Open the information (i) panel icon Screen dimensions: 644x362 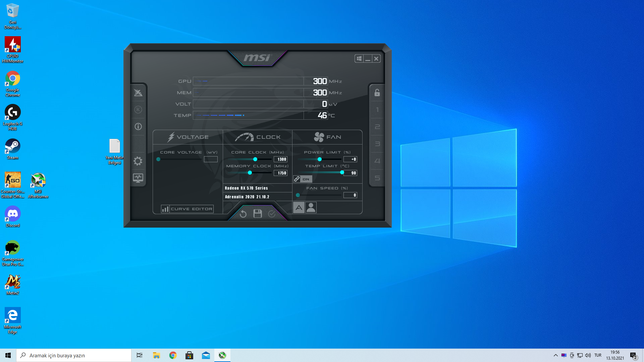coord(138,127)
